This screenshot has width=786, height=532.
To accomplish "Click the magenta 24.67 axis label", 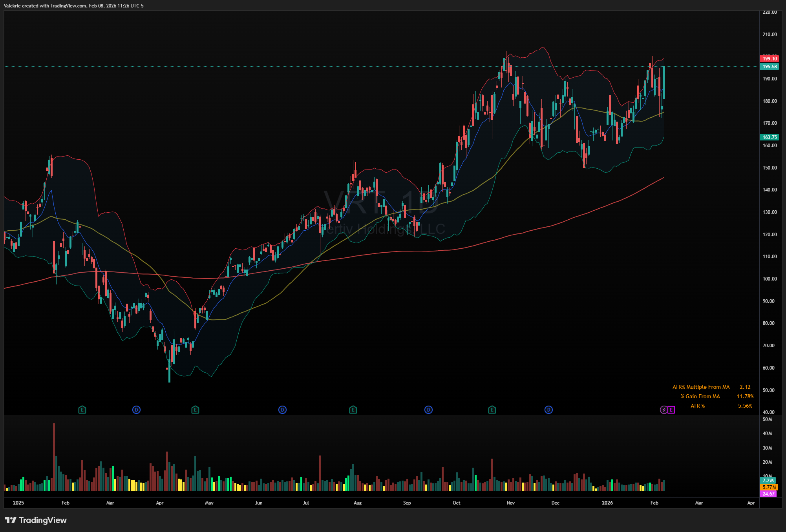I will point(768,494).
